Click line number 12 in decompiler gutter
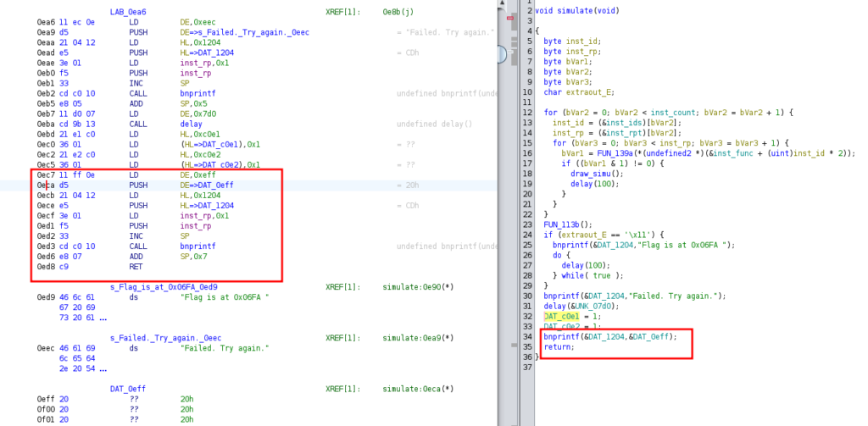This screenshot has width=868, height=426. pos(528,113)
